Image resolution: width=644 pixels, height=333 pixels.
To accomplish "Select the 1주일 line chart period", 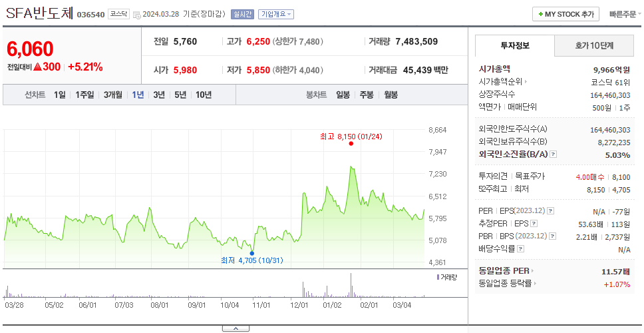I will click(x=84, y=95).
